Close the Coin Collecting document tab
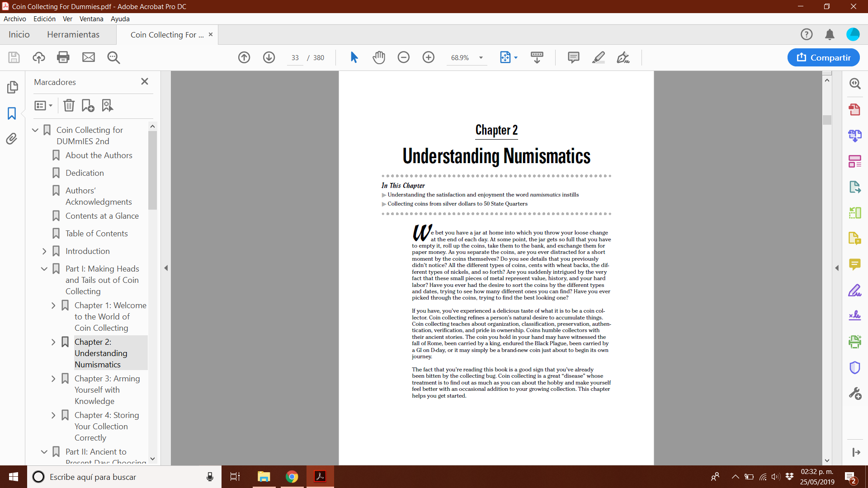Viewport: 868px width, 488px height. (x=211, y=34)
